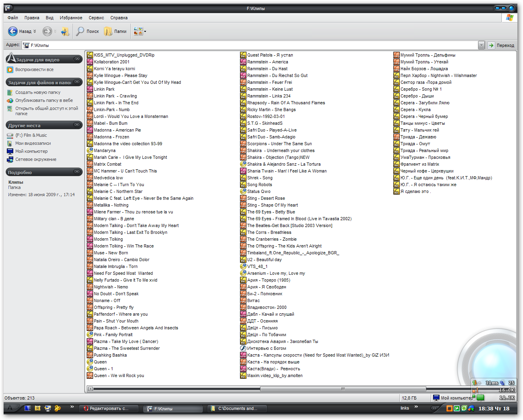Click the uTorrent icon in the system tray

pyautogui.click(x=456, y=408)
